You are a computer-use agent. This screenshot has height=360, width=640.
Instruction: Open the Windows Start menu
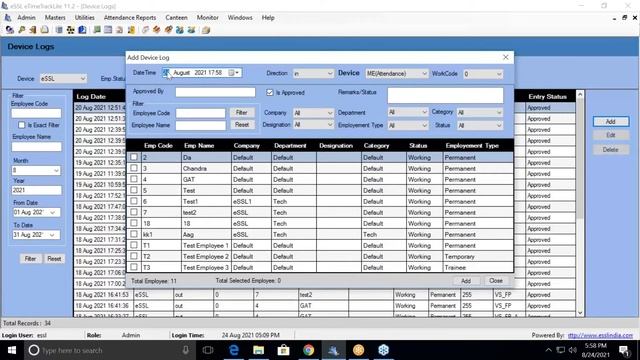(x=11, y=350)
